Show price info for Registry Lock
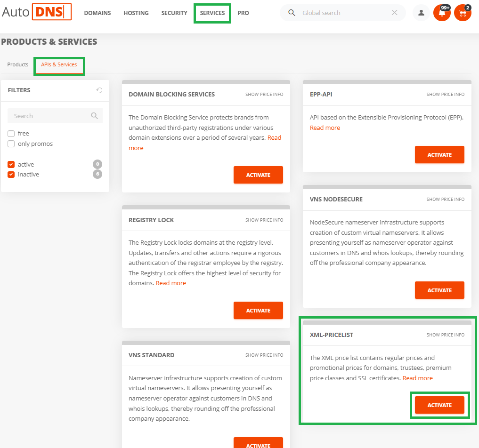The image size is (479, 448). pos(264,220)
